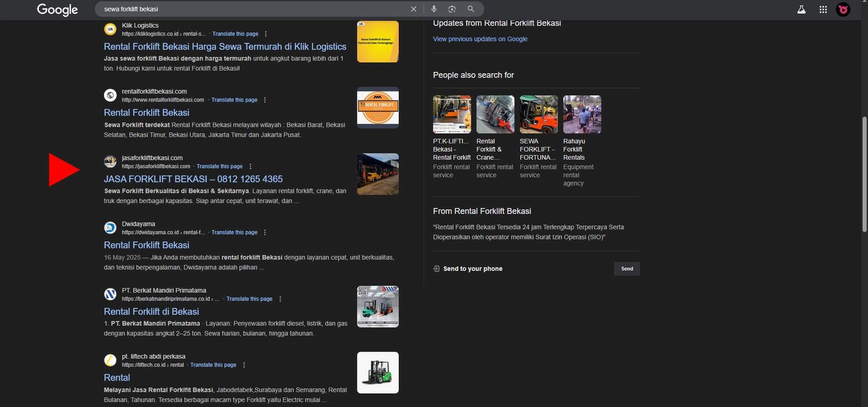Click PT. Berkat Mandiri Primatama favicon
This screenshot has height=407, width=868.
pyautogui.click(x=110, y=294)
